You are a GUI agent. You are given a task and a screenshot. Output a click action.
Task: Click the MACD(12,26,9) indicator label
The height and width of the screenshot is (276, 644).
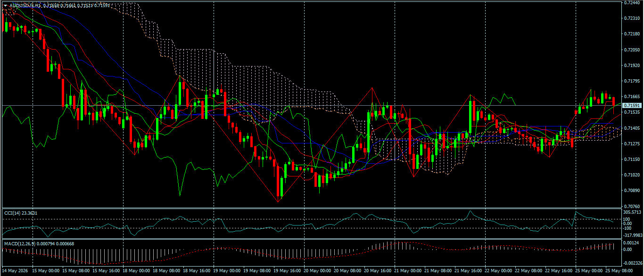(x=20, y=243)
